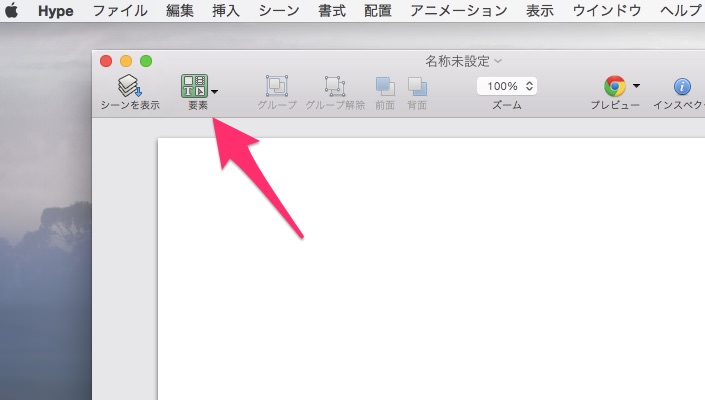Open the 表示 menu

click(x=540, y=10)
